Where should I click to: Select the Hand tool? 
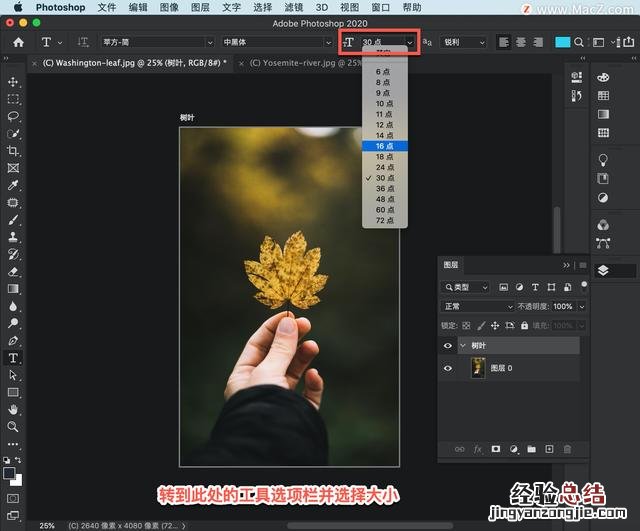pyautogui.click(x=13, y=409)
